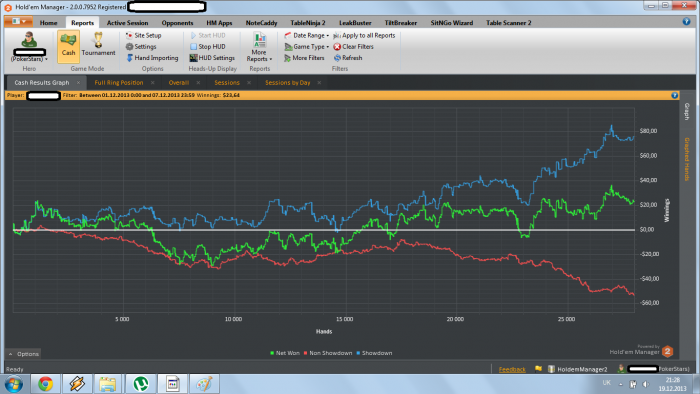700x394 pixels.
Task: Click the system tray volume icon
Action: pos(646,384)
